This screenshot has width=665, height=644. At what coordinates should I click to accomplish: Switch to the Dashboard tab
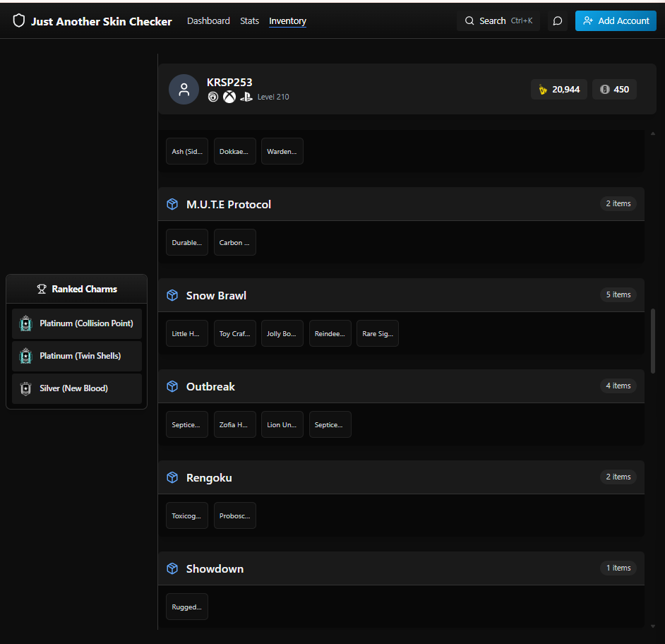(208, 20)
